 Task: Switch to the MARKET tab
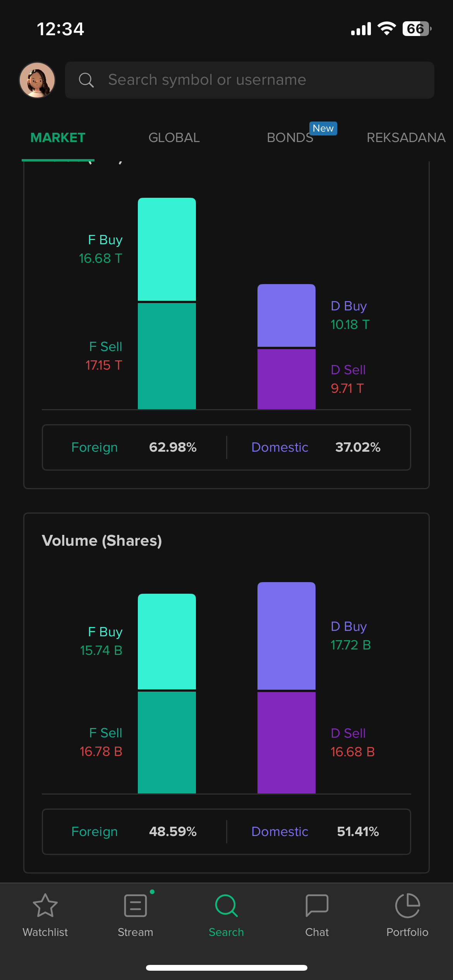pos(58,138)
